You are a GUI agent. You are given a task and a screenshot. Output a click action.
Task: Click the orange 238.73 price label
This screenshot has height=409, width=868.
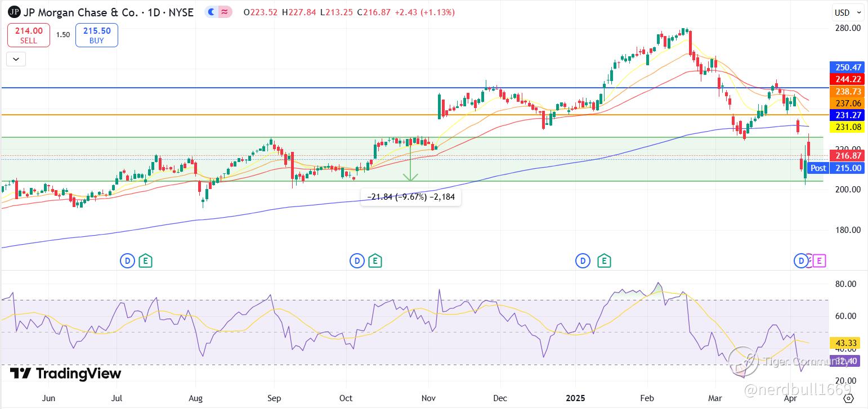click(847, 92)
